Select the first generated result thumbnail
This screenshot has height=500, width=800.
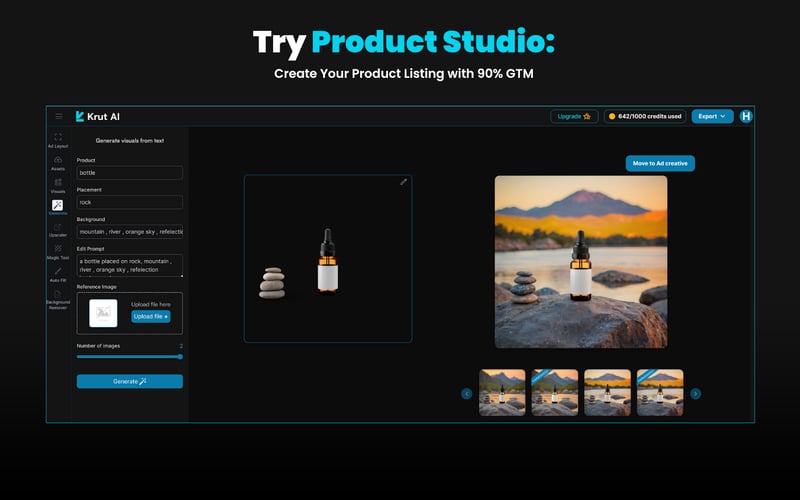(x=502, y=392)
